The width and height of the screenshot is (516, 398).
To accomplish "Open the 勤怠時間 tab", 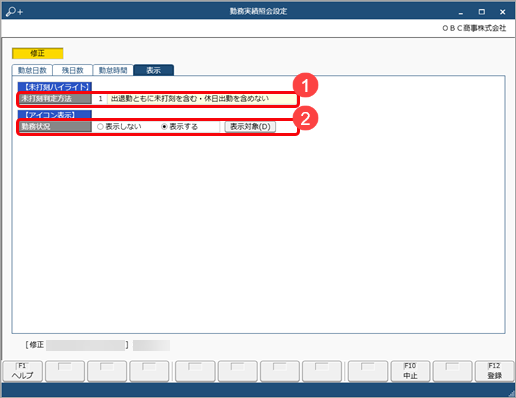I will tap(113, 70).
